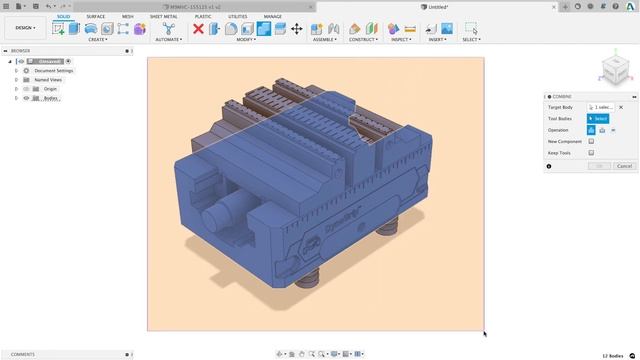Viewport: 640px width, 360px height.
Task: Select the Join operation button
Action: (591, 130)
